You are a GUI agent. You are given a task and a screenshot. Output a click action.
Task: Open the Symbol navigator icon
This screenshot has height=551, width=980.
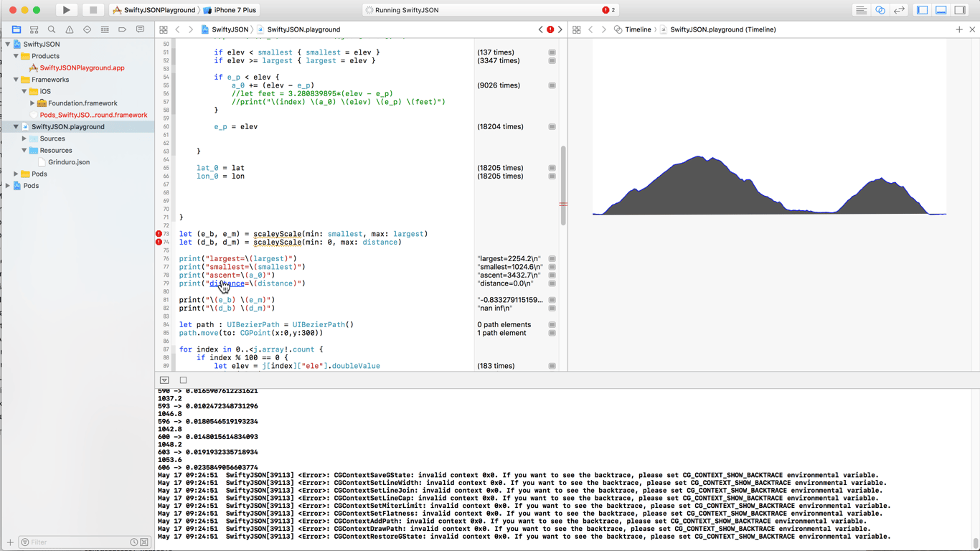point(34,29)
